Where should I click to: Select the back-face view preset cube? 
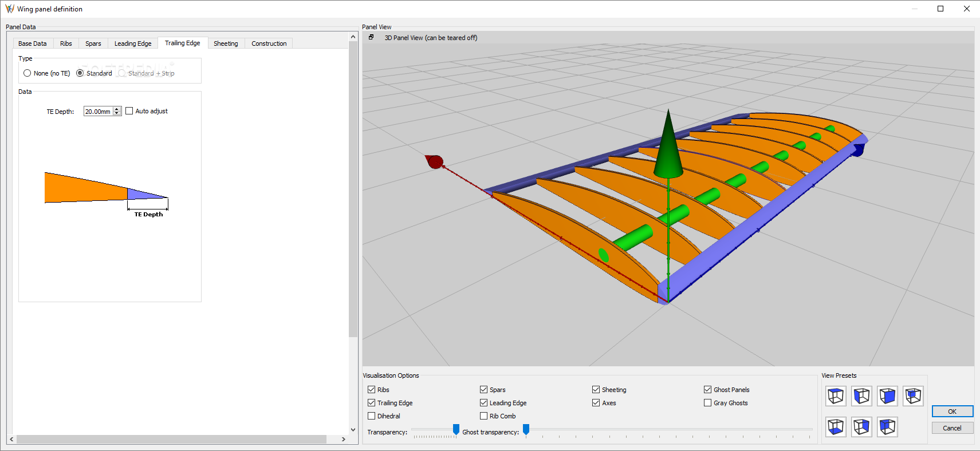887,427
